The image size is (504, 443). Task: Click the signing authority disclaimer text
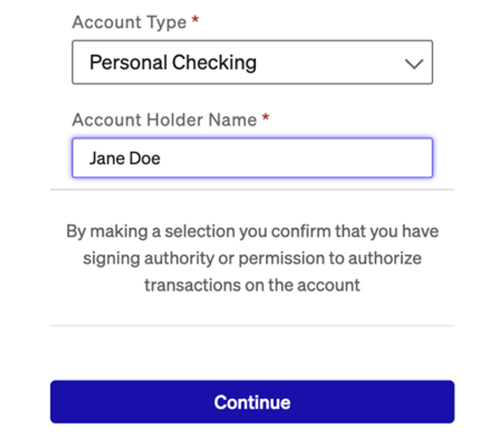(252, 258)
